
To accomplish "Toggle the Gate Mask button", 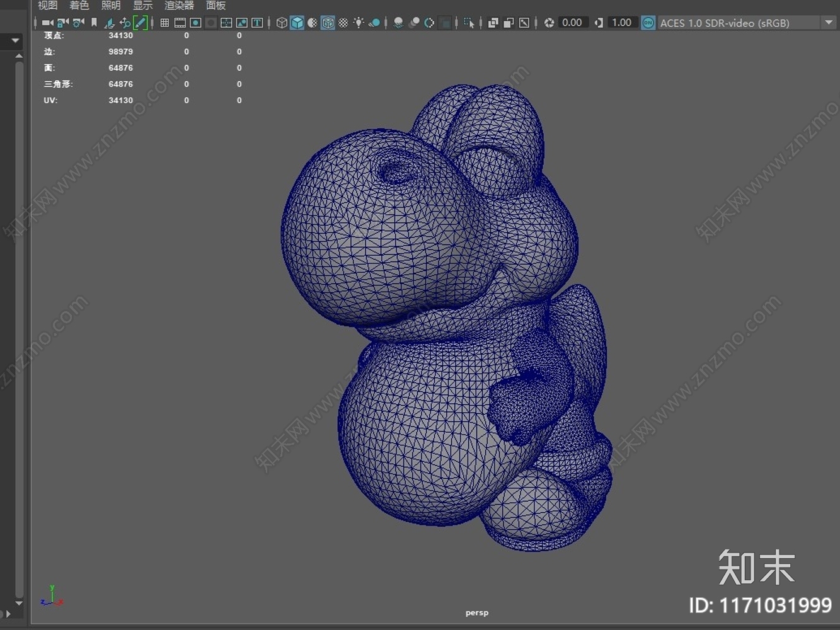I will tap(211, 23).
